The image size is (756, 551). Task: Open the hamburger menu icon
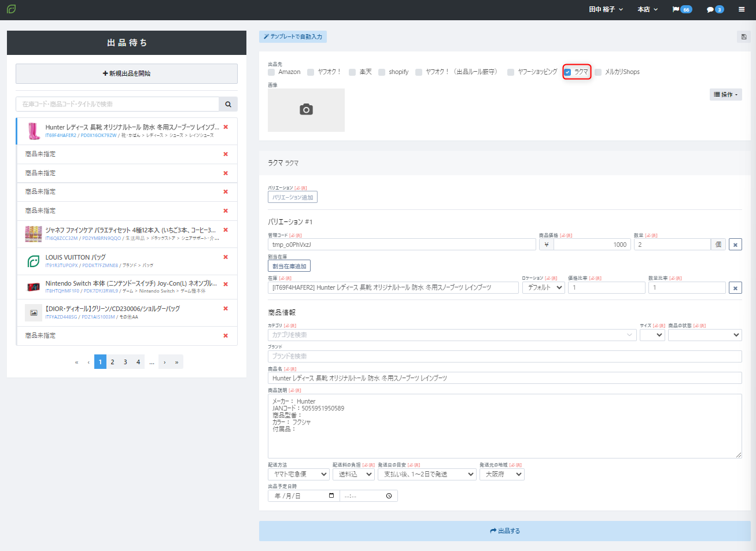742,9
